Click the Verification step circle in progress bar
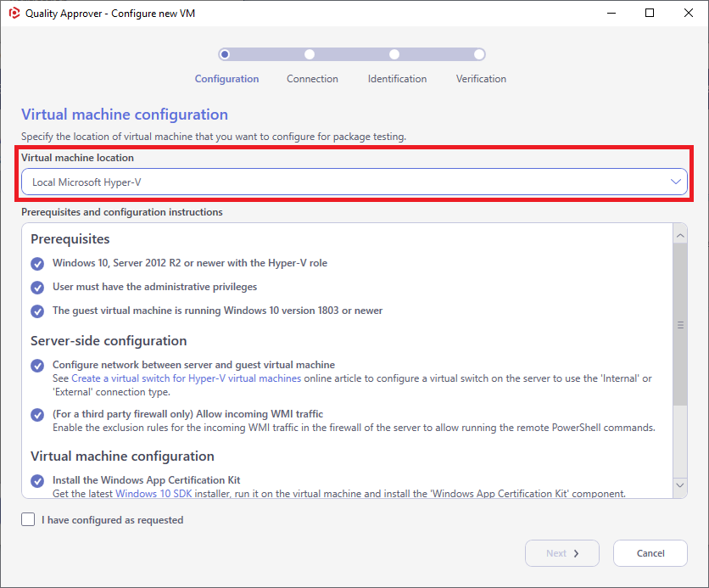709x588 pixels. 479,54
